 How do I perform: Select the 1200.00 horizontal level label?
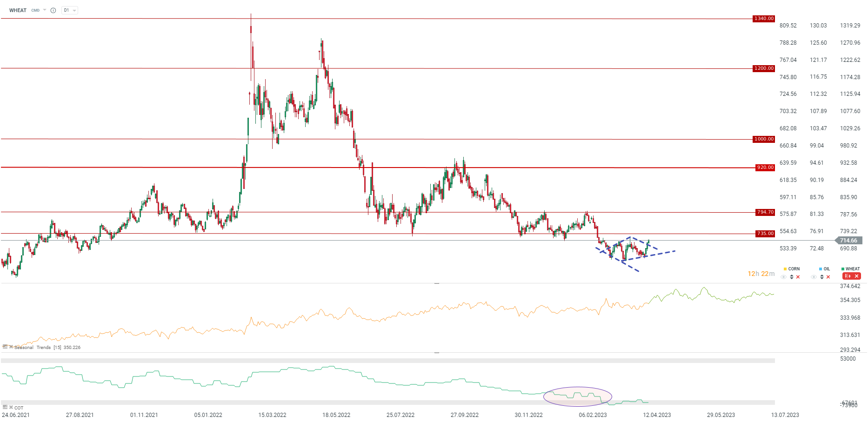click(x=764, y=68)
